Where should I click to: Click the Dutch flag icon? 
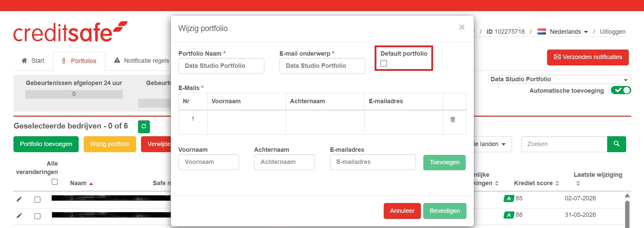pyautogui.click(x=541, y=32)
